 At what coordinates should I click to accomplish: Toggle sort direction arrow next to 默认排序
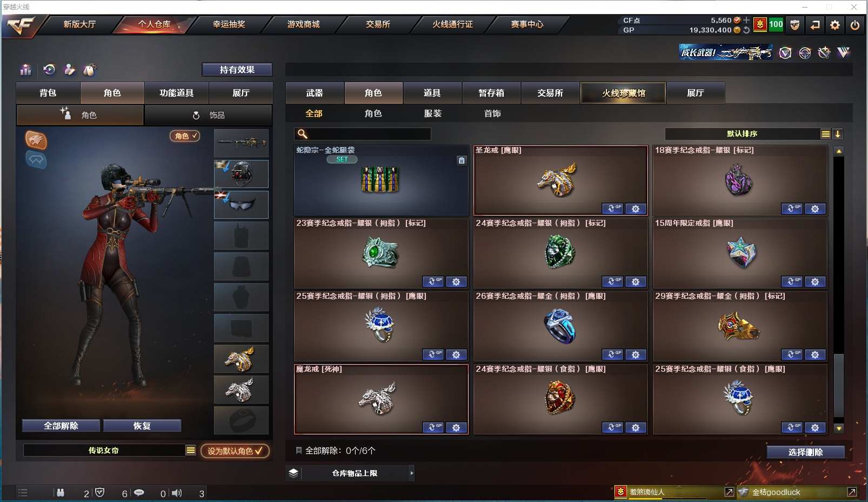(837, 134)
